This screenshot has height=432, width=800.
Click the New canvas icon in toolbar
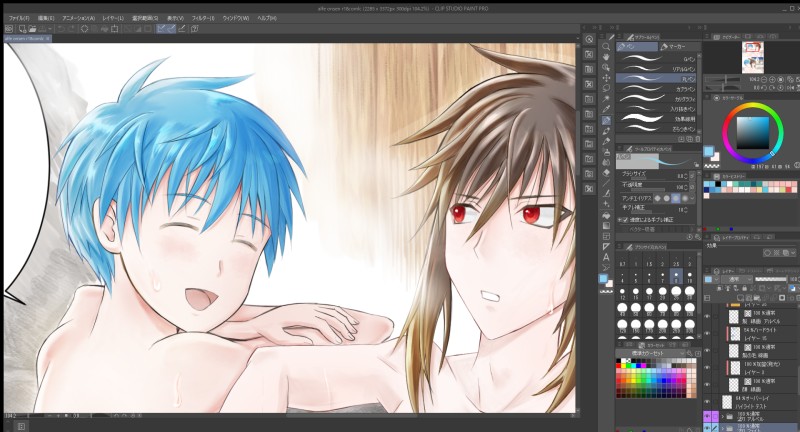point(22,29)
